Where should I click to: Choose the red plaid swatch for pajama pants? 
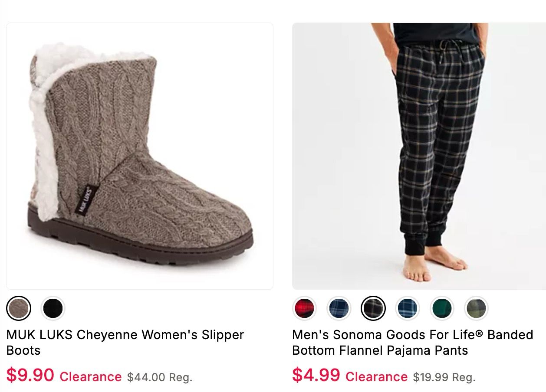pos(305,309)
